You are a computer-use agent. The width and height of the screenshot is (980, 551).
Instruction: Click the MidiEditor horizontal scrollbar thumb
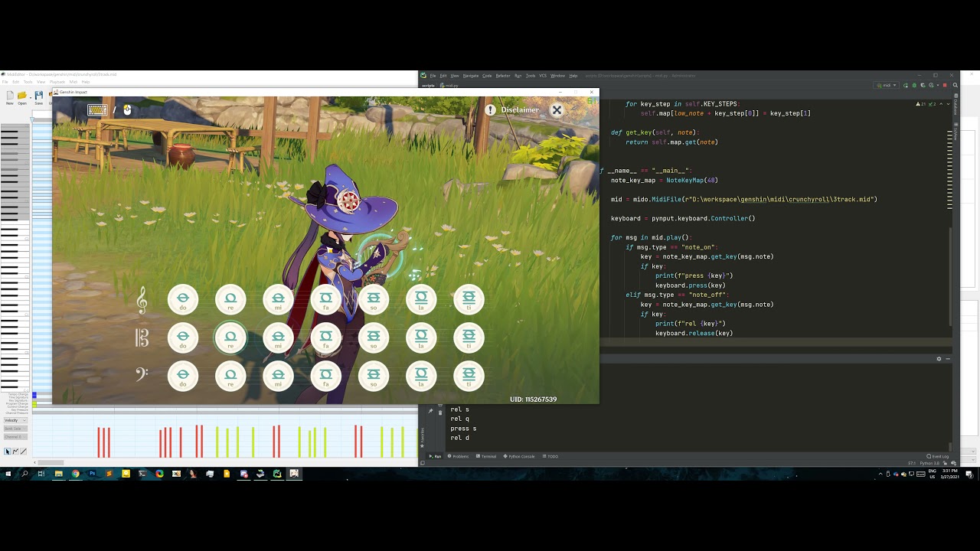point(51,462)
